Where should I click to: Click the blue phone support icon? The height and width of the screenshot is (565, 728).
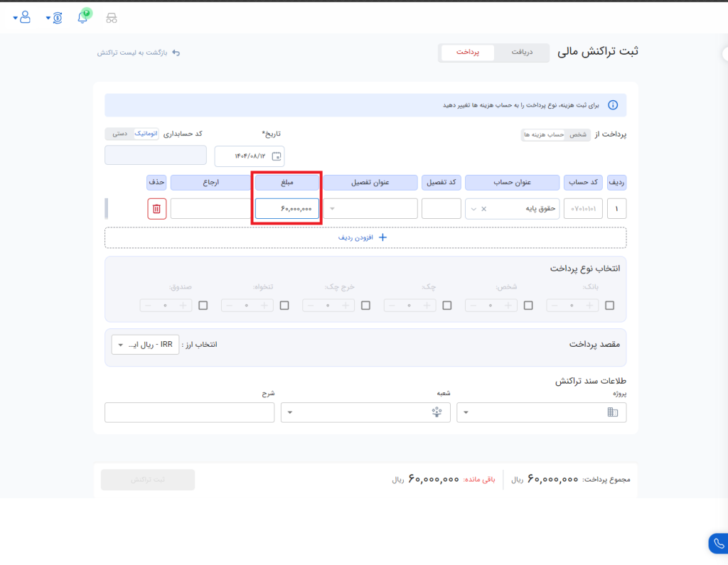click(x=717, y=544)
